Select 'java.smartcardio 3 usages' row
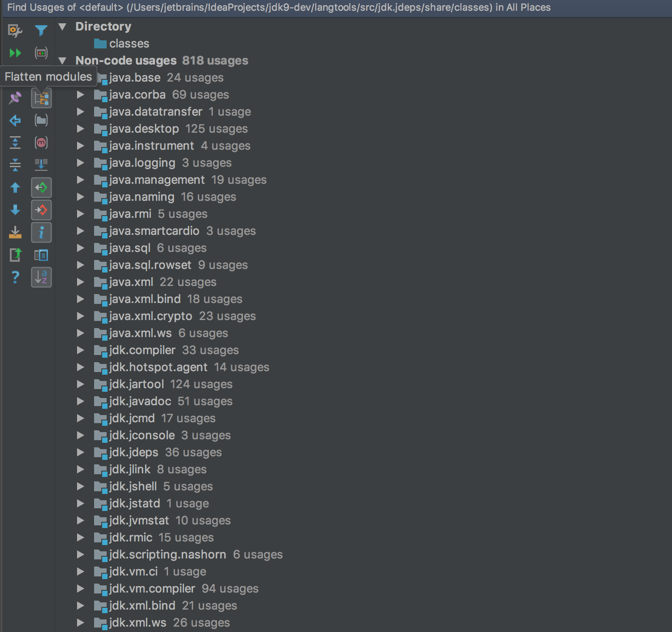672x632 pixels. (175, 231)
